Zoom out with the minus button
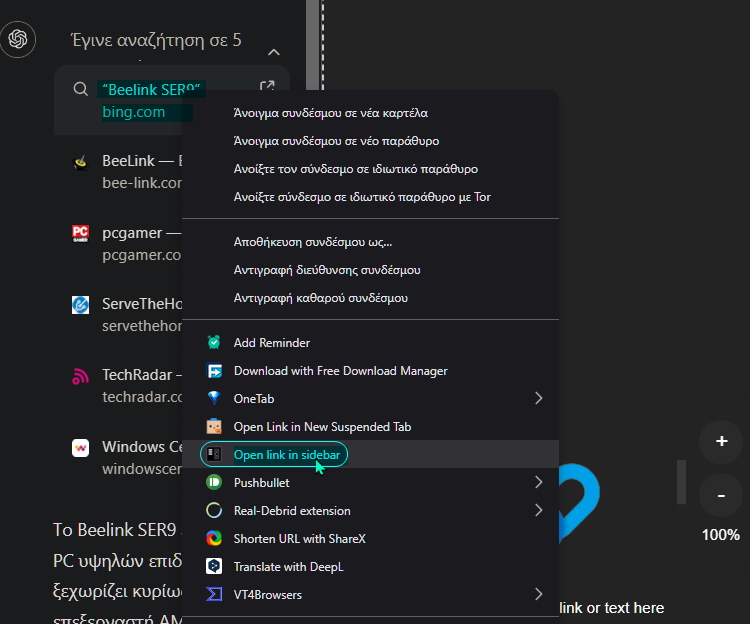This screenshot has height=624, width=750. (721, 496)
